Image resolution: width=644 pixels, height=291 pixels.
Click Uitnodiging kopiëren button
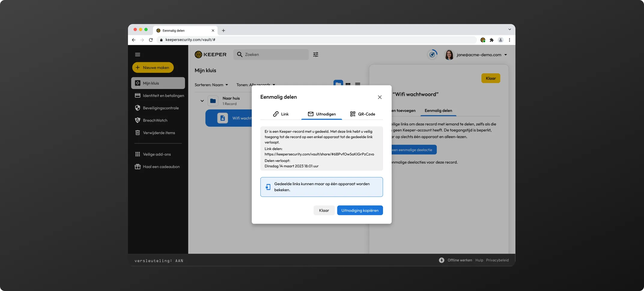(x=360, y=210)
